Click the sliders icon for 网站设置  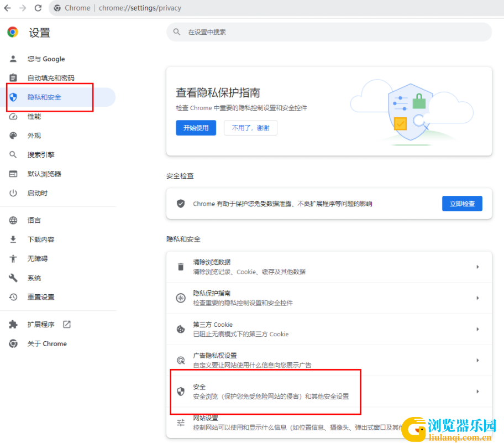pos(181,423)
